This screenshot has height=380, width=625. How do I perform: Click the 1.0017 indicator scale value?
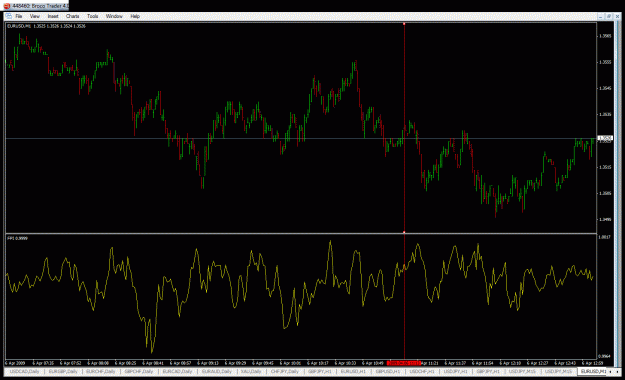point(604,237)
